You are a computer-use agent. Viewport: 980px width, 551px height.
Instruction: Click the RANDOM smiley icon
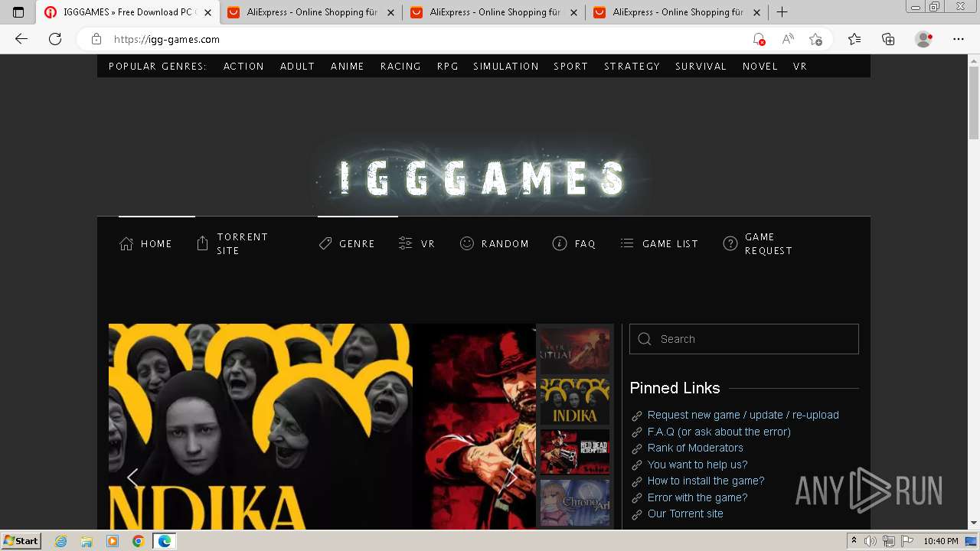click(x=467, y=243)
